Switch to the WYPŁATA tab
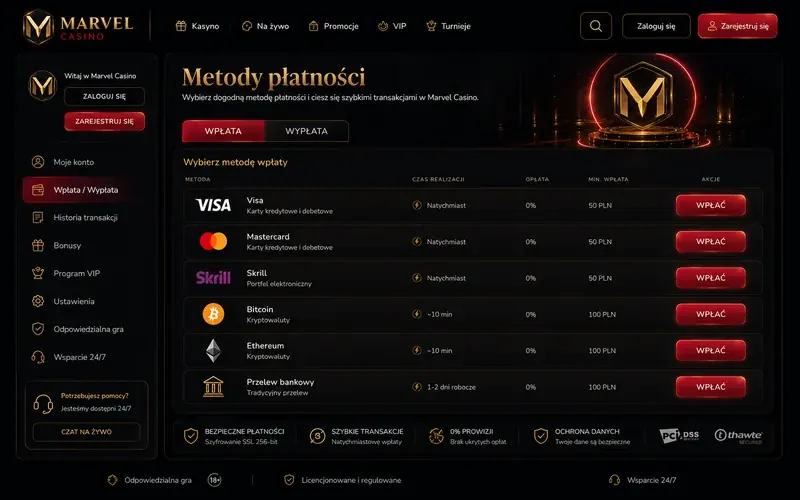The width and height of the screenshot is (800, 500). (x=307, y=131)
